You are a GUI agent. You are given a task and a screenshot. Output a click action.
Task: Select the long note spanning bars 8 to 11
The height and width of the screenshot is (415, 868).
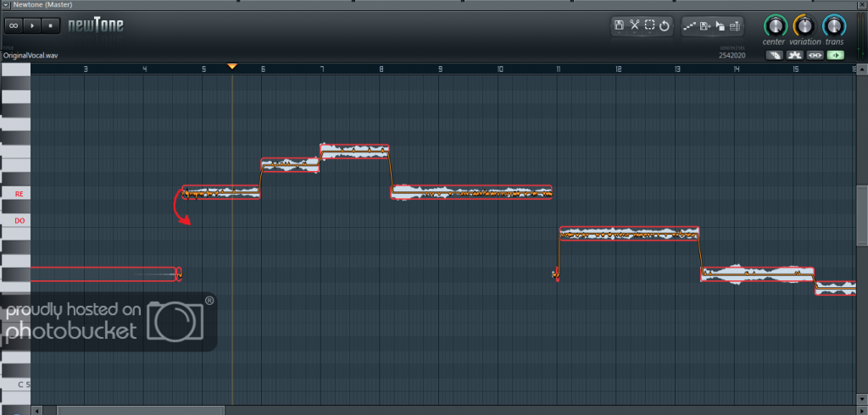tap(471, 192)
